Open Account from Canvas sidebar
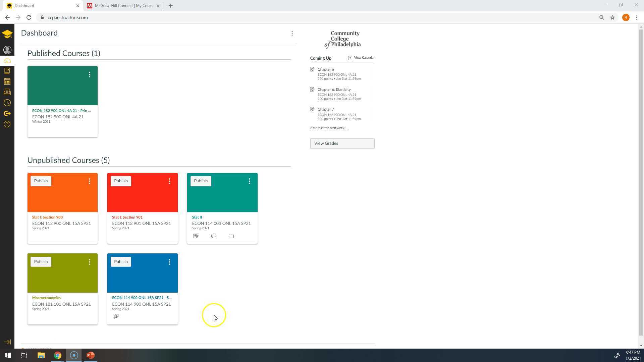This screenshot has height=362, width=644. 7,50
